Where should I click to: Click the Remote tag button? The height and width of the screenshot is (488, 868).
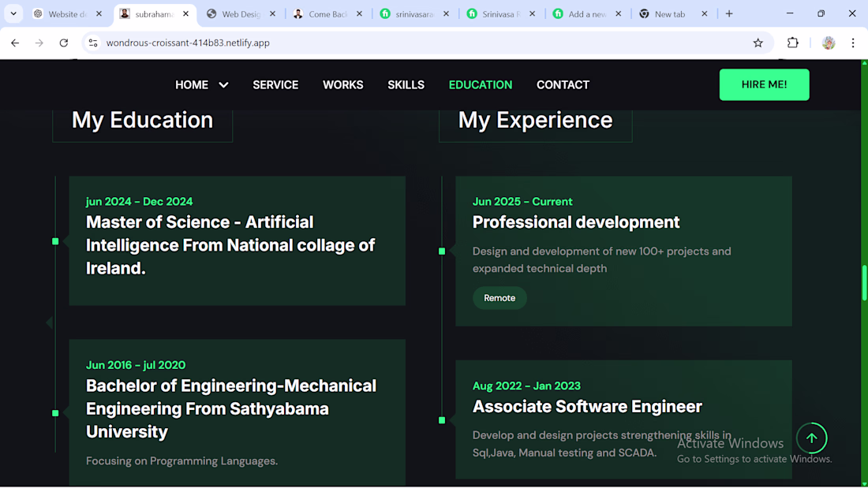click(x=499, y=298)
